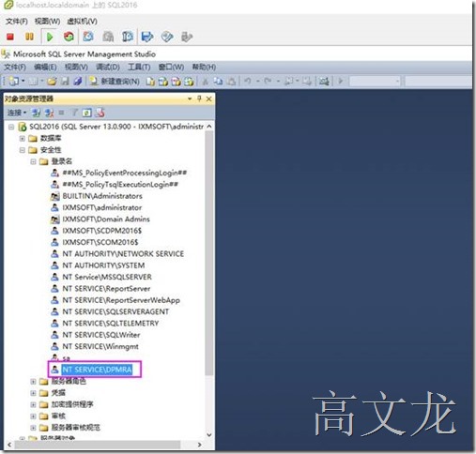The height and width of the screenshot is (454, 476).
Task: Close the 对象资源管理器 panel
Action: tap(209, 98)
